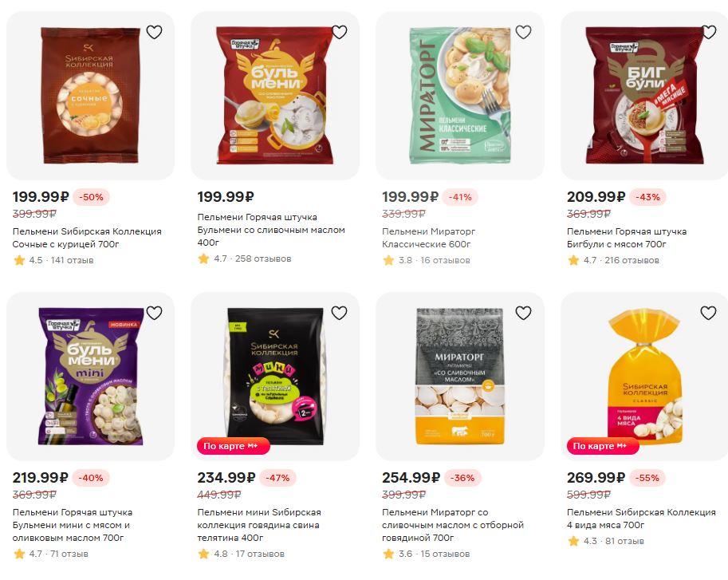View the 258 отзывов rating for Бульмени
Screen dimensions: 728x580
pyautogui.click(x=245, y=258)
